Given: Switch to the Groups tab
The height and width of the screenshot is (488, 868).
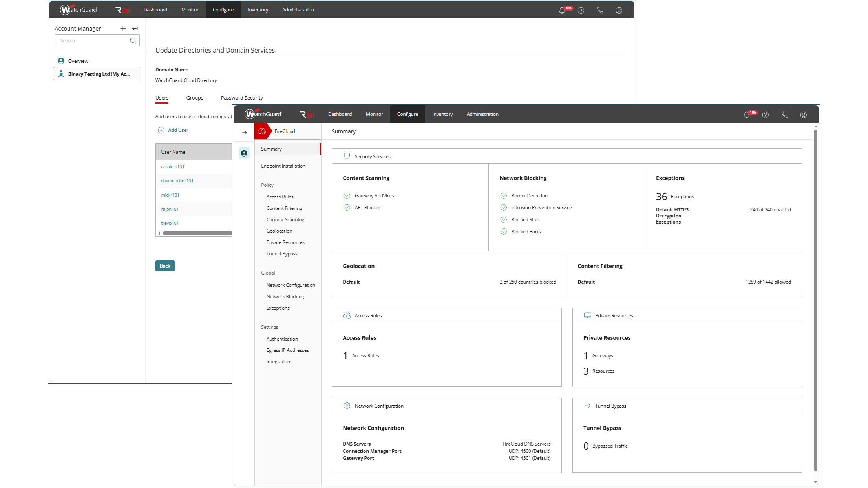Looking at the screenshot, I should point(195,98).
